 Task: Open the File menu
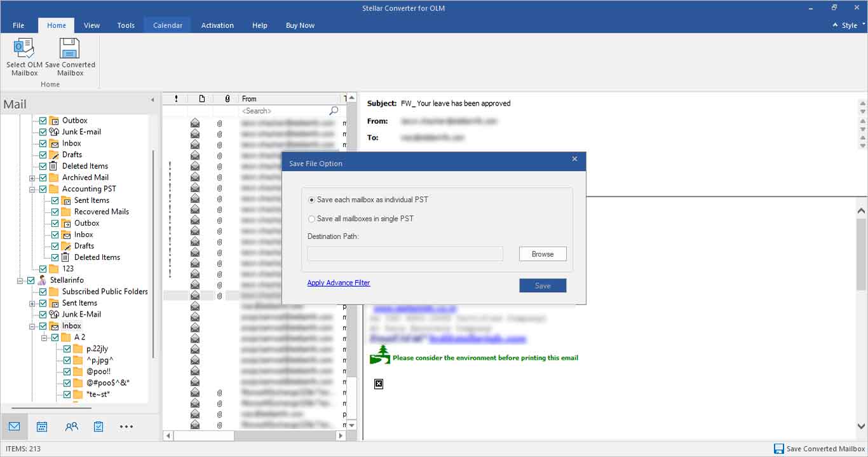coord(18,25)
